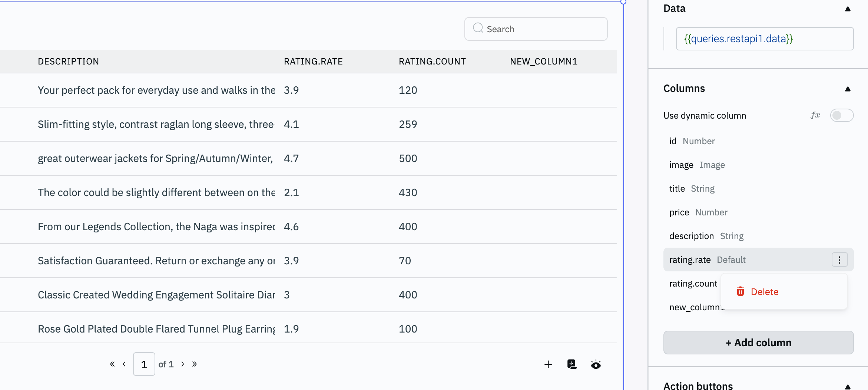Go to next page arrow
The image size is (868, 390).
click(183, 364)
